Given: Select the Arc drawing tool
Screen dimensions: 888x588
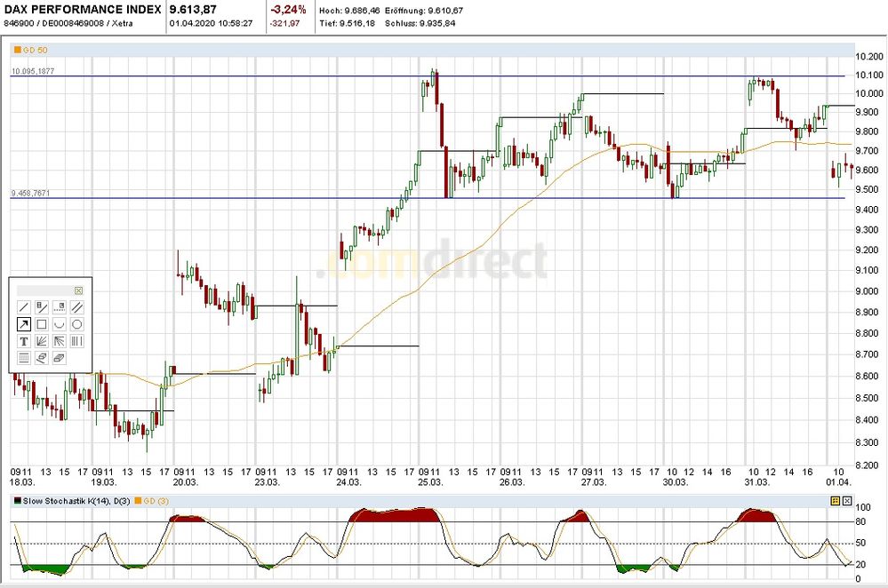Looking at the screenshot, I should click(60, 324).
